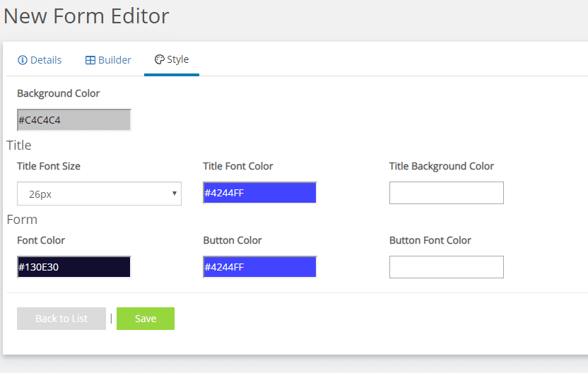Click the empty Button Font Color field
The image size is (588, 373).
[x=446, y=267]
